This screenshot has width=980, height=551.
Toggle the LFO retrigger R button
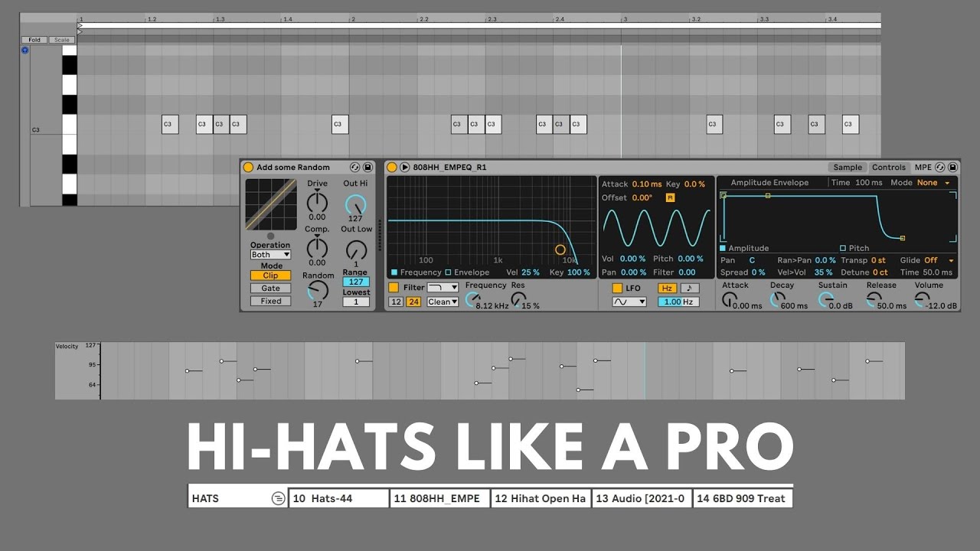(x=670, y=197)
